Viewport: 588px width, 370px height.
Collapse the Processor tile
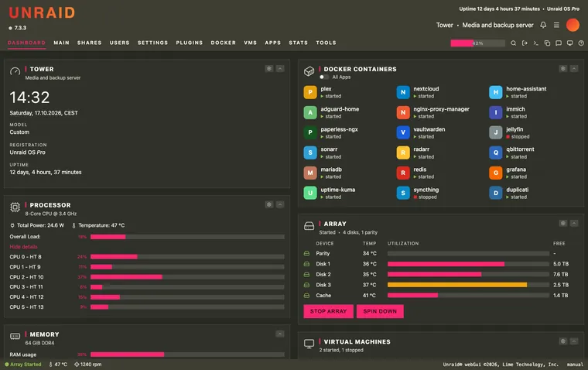point(280,204)
